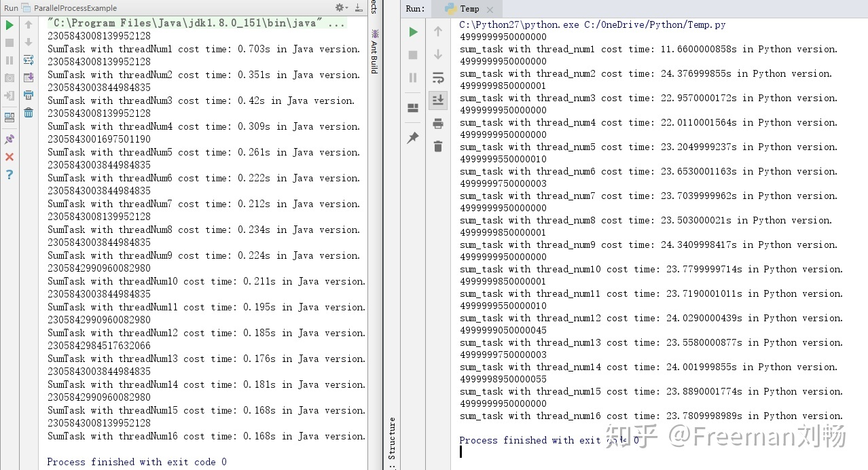Click the 'sum_task with thread_num16' output line
868x470 pixels.
pyautogui.click(x=651, y=416)
